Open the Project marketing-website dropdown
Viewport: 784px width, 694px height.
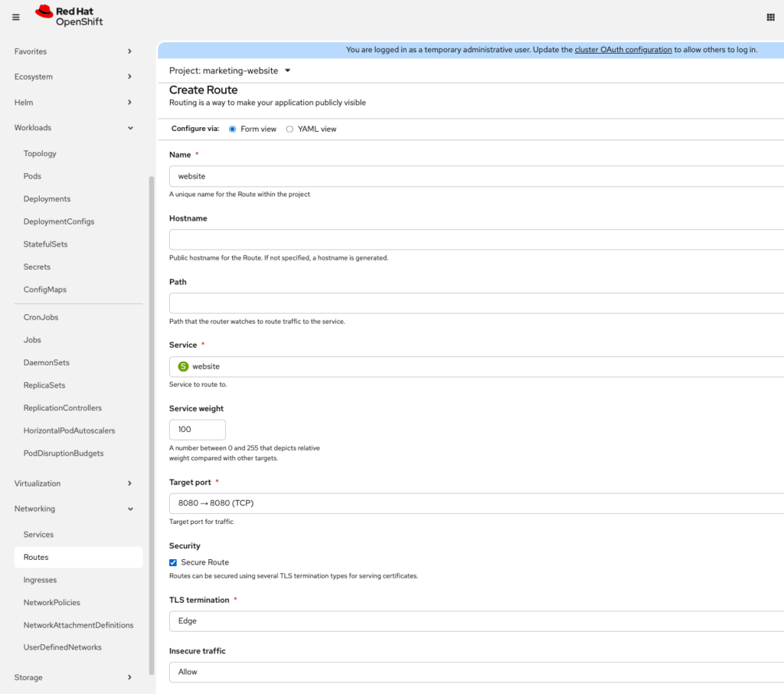point(230,70)
